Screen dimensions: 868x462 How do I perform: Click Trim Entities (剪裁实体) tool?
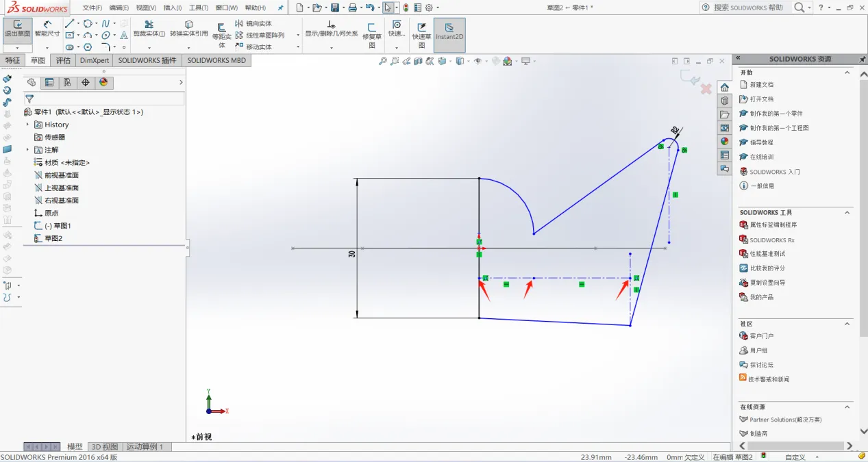coord(149,29)
